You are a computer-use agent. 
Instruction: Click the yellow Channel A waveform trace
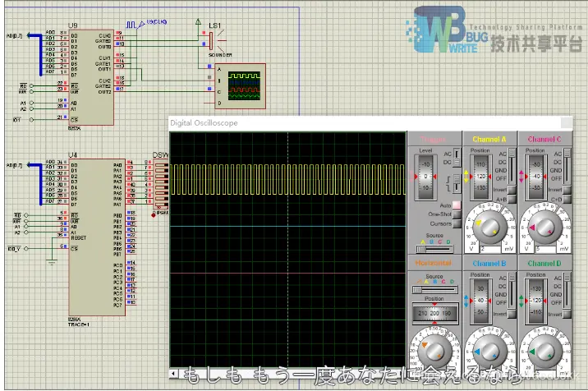(287, 179)
